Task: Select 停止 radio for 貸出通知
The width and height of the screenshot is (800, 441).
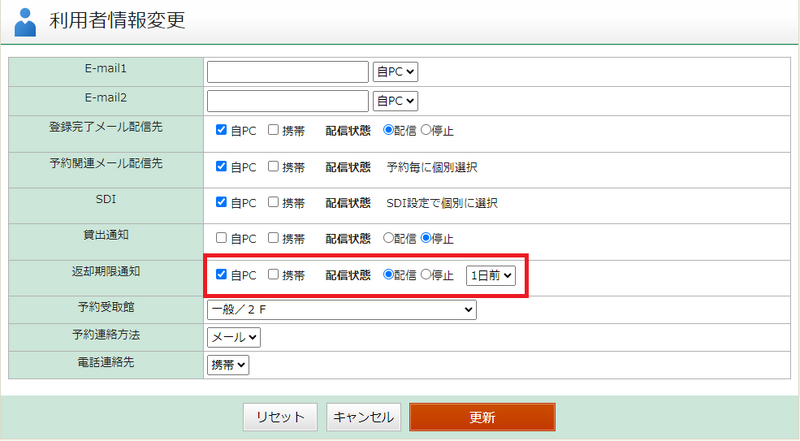Action: (426, 237)
